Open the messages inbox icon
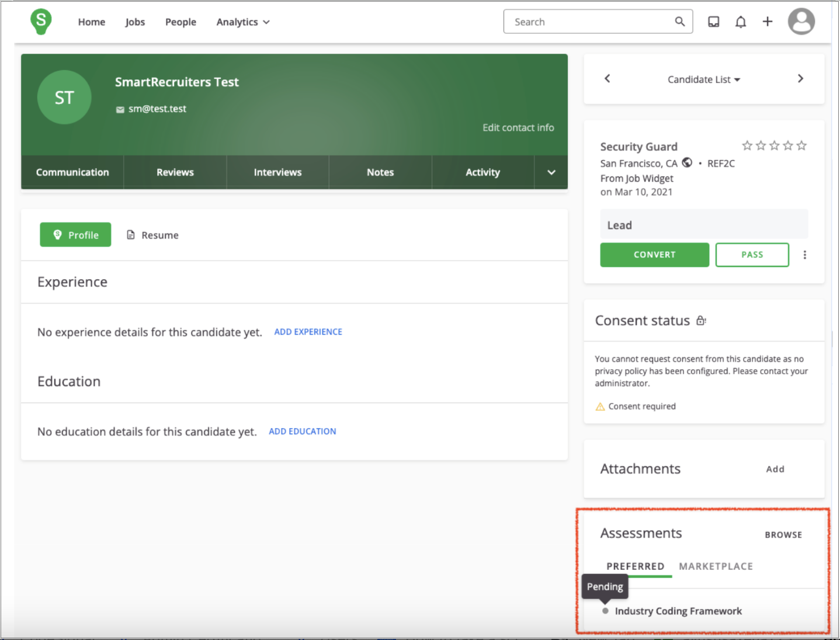 714,22
